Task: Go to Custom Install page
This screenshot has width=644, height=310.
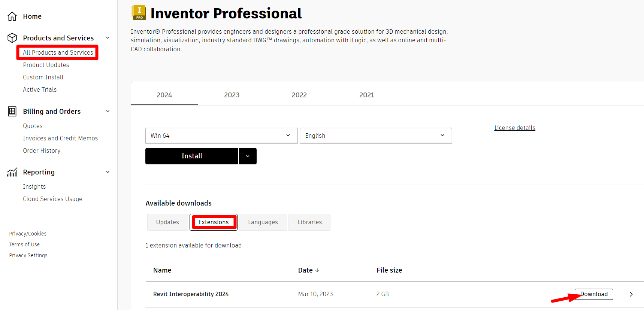Action: pyautogui.click(x=43, y=77)
